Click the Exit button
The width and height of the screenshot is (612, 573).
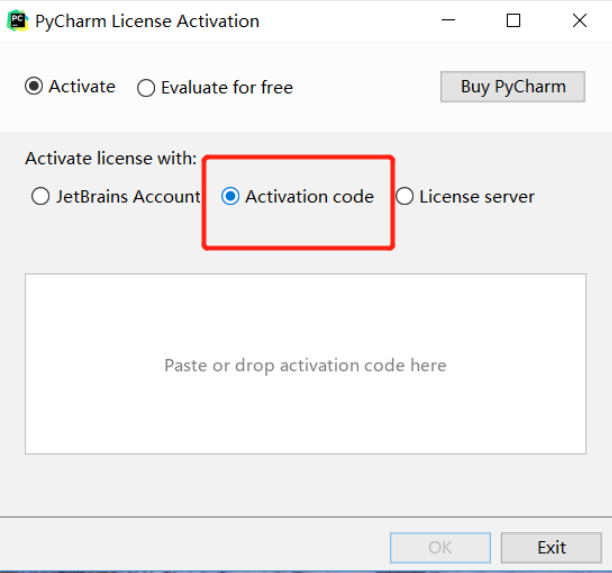tap(551, 548)
